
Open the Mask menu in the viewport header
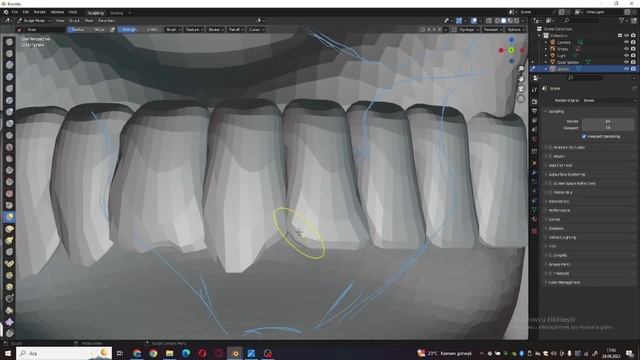89,20
